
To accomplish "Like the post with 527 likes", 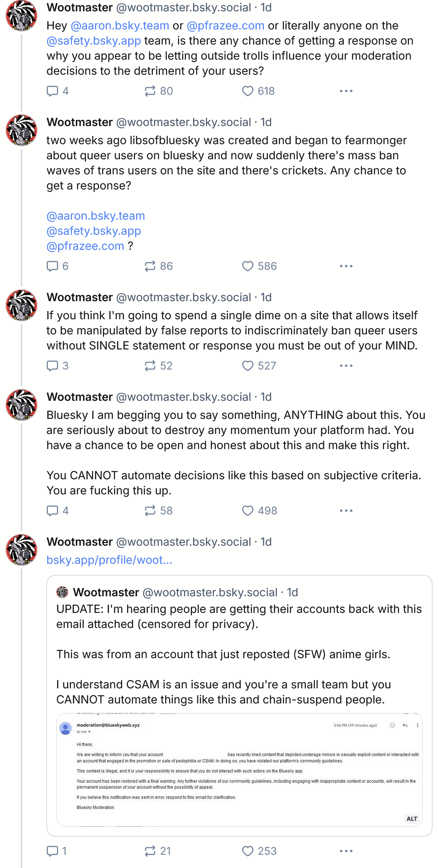I will coord(247,366).
